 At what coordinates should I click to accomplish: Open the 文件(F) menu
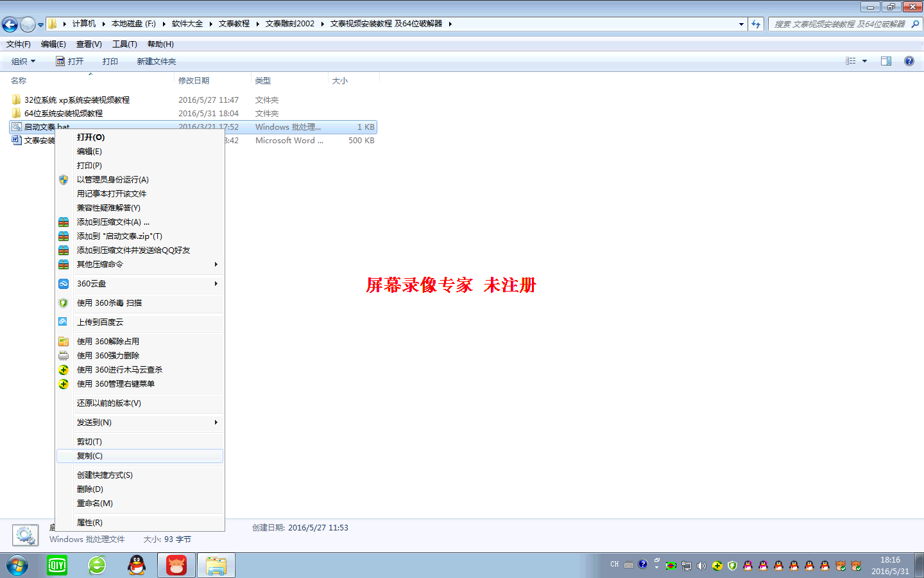click(x=19, y=44)
